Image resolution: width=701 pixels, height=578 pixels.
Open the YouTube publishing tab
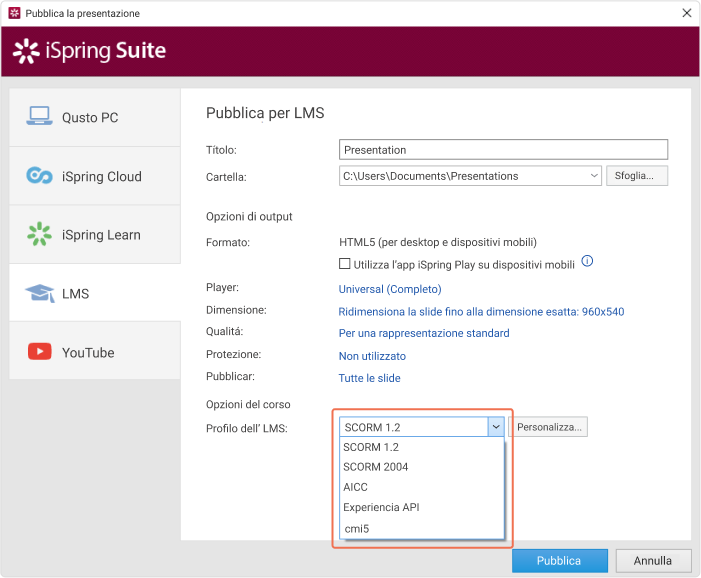pyautogui.click(x=95, y=351)
